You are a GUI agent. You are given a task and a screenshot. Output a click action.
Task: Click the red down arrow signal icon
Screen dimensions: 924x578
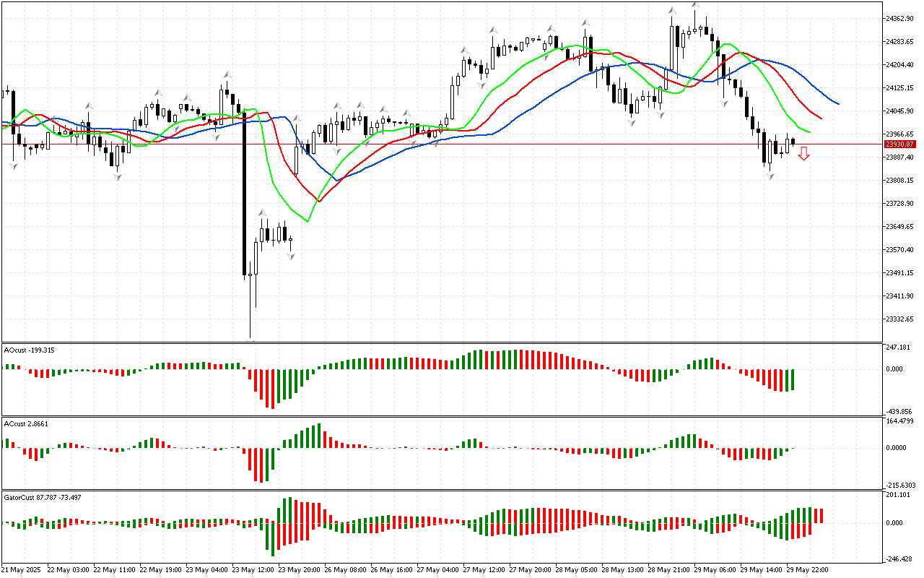[803, 153]
